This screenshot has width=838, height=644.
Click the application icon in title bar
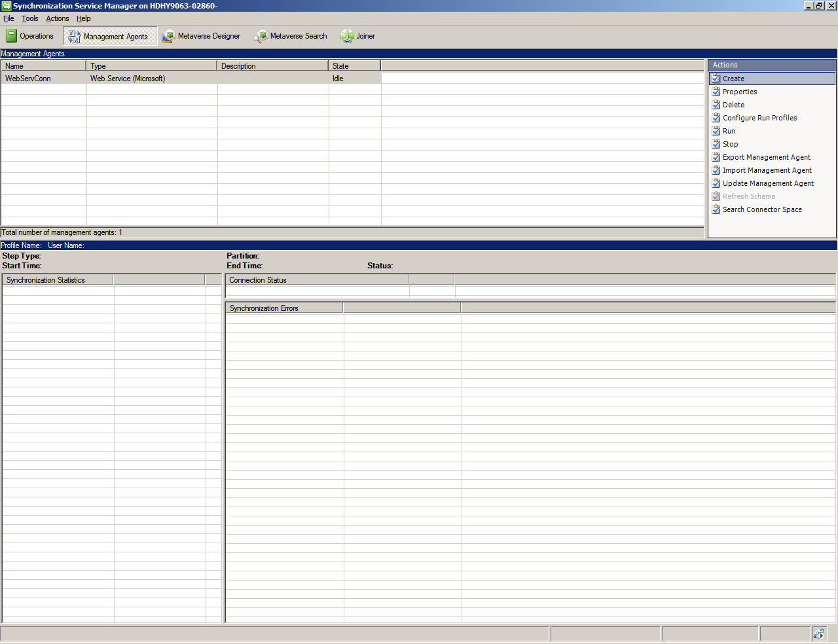coord(7,6)
